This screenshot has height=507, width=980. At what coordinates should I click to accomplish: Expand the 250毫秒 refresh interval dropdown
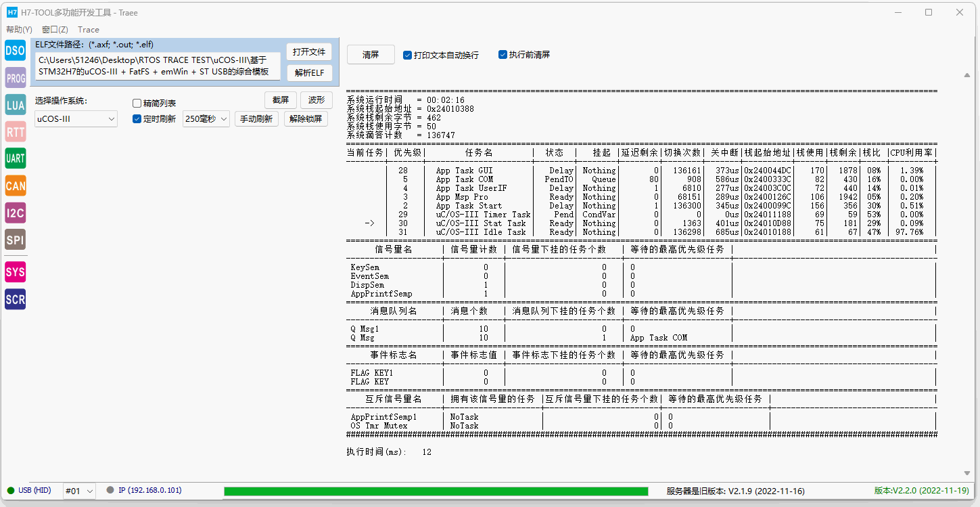206,119
